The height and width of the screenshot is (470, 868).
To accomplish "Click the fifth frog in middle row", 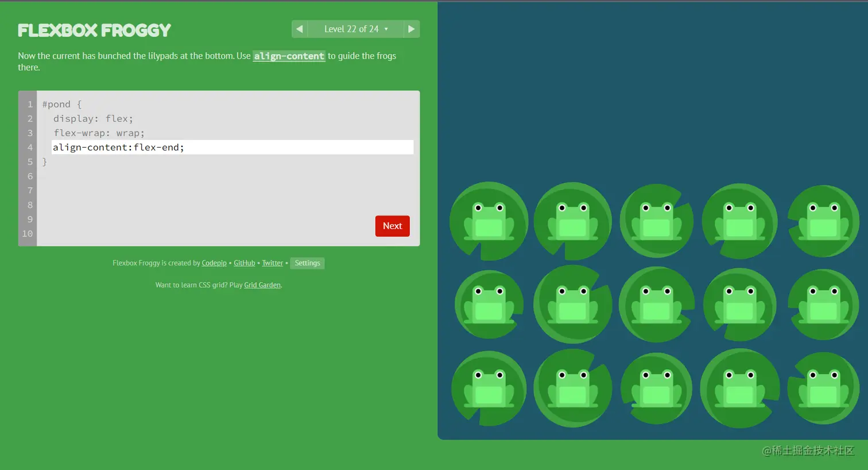I will click(824, 305).
